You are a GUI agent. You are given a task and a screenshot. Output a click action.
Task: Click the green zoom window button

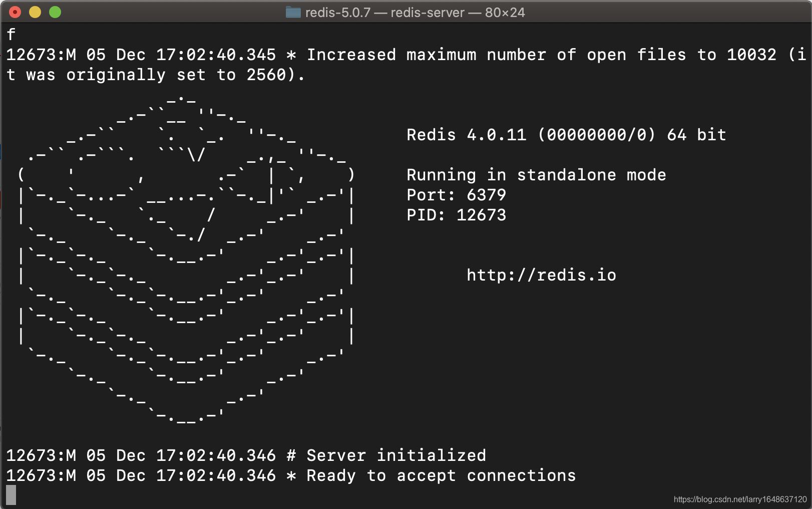[x=55, y=12]
